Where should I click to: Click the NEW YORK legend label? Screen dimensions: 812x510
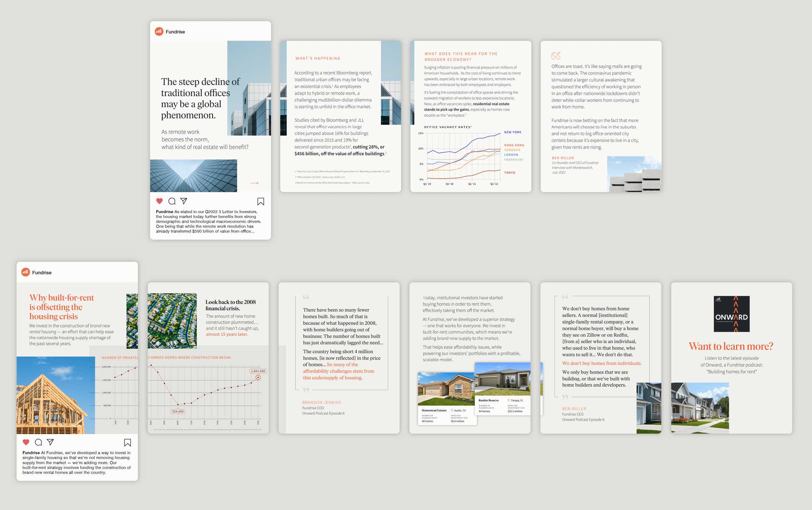(512, 132)
